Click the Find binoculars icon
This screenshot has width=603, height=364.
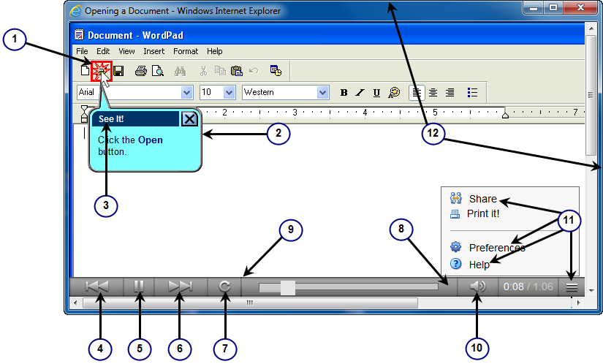click(180, 71)
